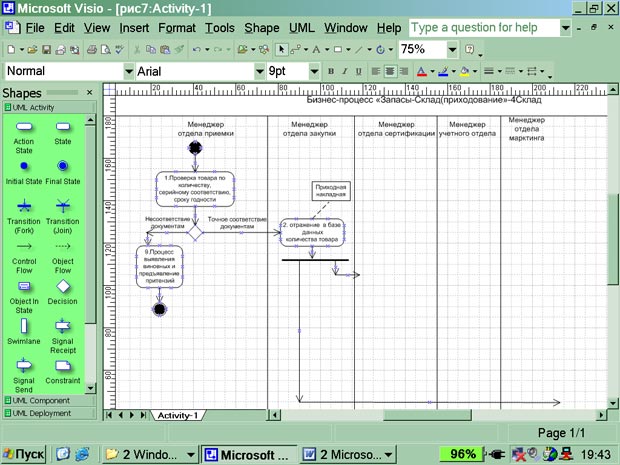Click the Open file icon
Viewport: 620px width, 465px height.
click(x=33, y=50)
